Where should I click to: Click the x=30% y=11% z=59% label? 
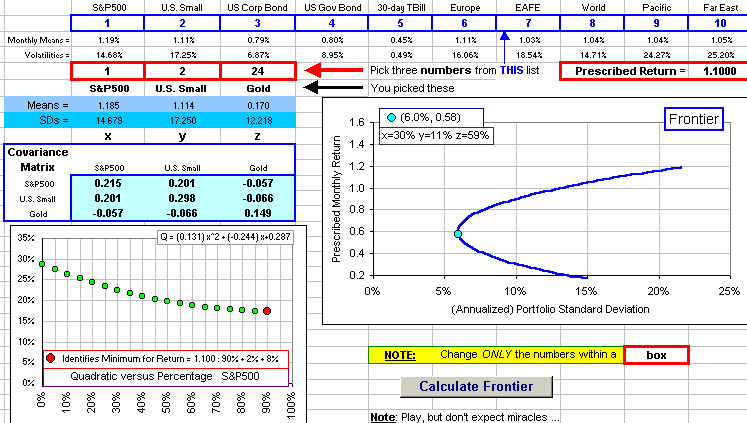tap(436, 135)
